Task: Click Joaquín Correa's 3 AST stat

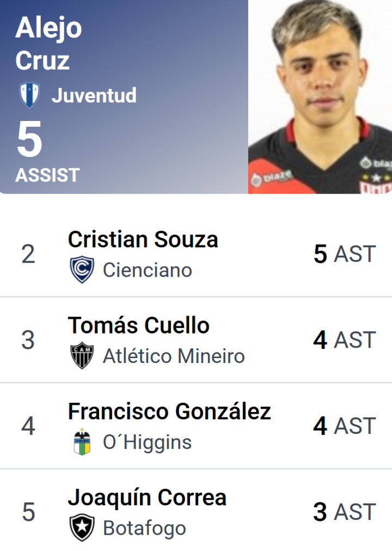Action: pyautogui.click(x=345, y=512)
